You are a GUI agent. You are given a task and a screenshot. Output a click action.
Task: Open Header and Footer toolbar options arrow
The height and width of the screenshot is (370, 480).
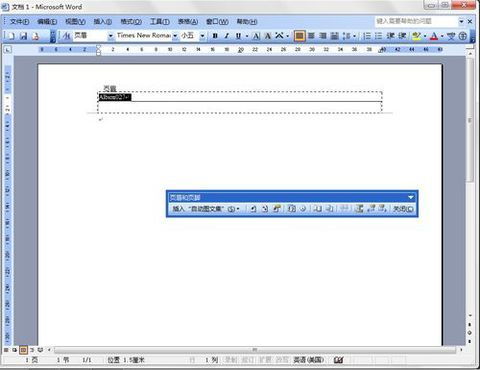coord(411,197)
